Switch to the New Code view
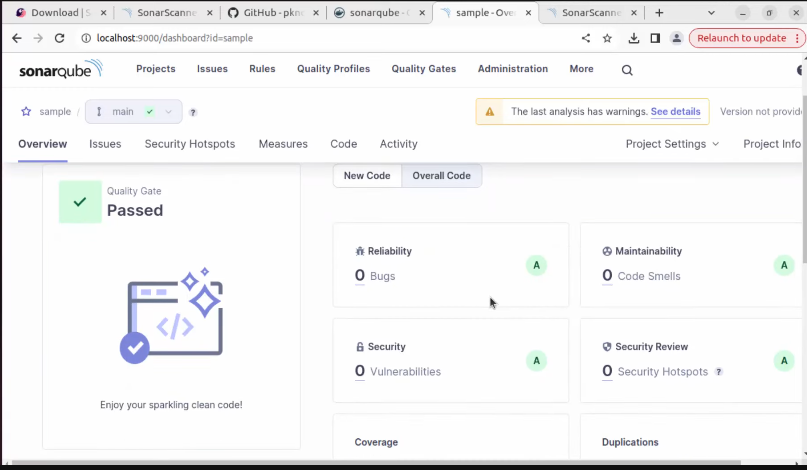The width and height of the screenshot is (807, 470). pyautogui.click(x=367, y=176)
